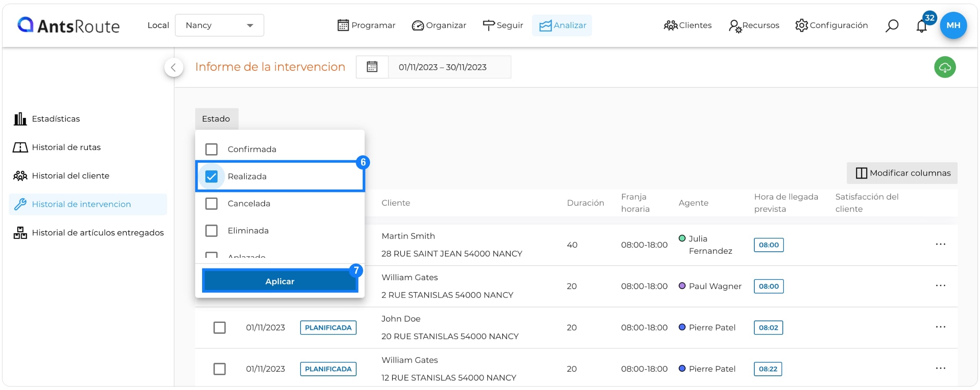Edit the 01/11/2023 – 30/11/2023 date range

449,67
